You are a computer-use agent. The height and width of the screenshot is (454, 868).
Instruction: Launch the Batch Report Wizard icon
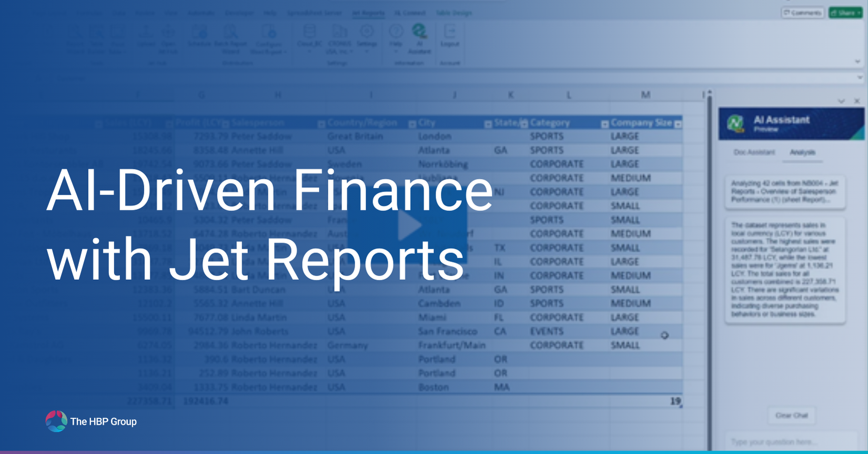click(230, 39)
